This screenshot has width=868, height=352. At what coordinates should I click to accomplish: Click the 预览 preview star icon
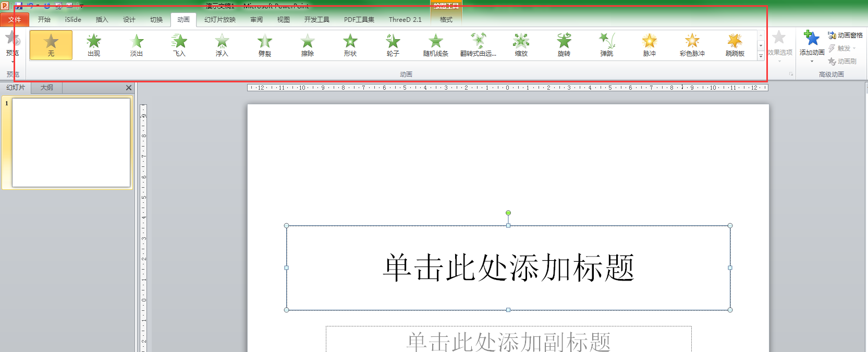click(13, 38)
